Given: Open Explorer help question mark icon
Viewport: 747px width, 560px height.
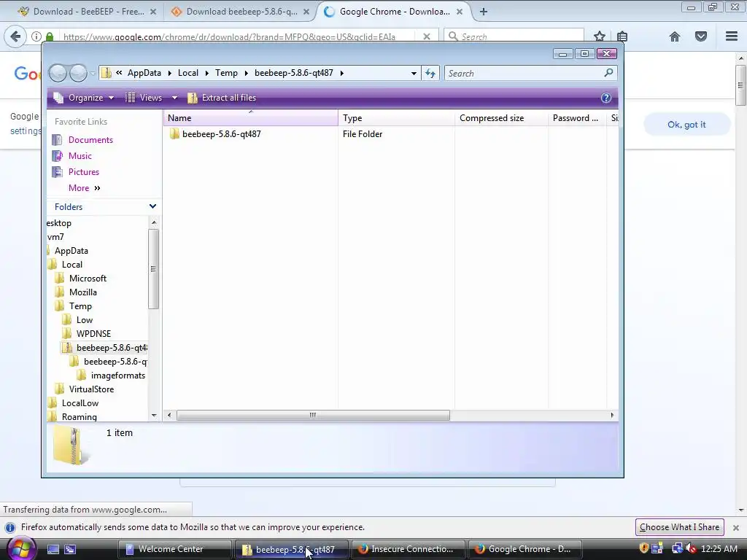Looking at the screenshot, I should [x=605, y=98].
